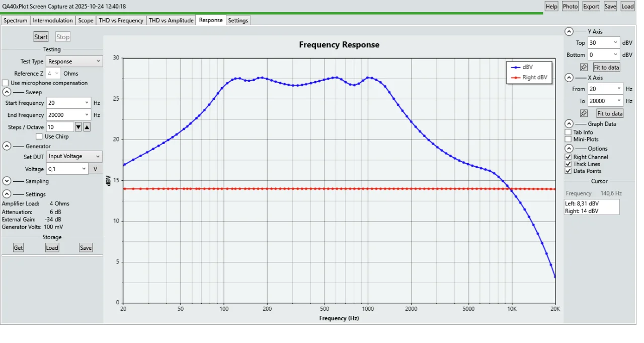Expand the Sampling section chevron
Screen dimensions: 644x343
click(x=7, y=181)
